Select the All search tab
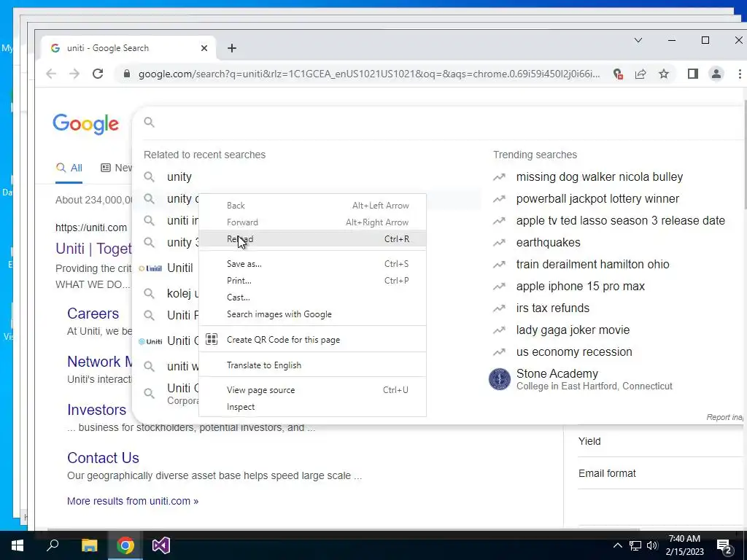747x560 pixels. coord(69,168)
